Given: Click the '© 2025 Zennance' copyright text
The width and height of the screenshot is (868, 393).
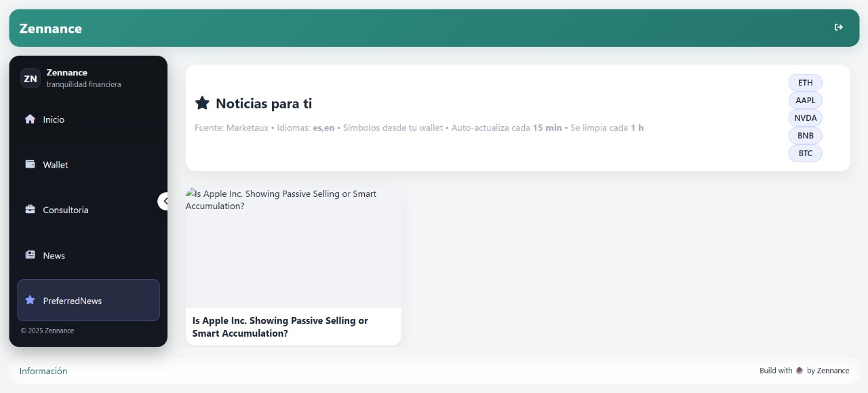Looking at the screenshot, I should [x=47, y=331].
